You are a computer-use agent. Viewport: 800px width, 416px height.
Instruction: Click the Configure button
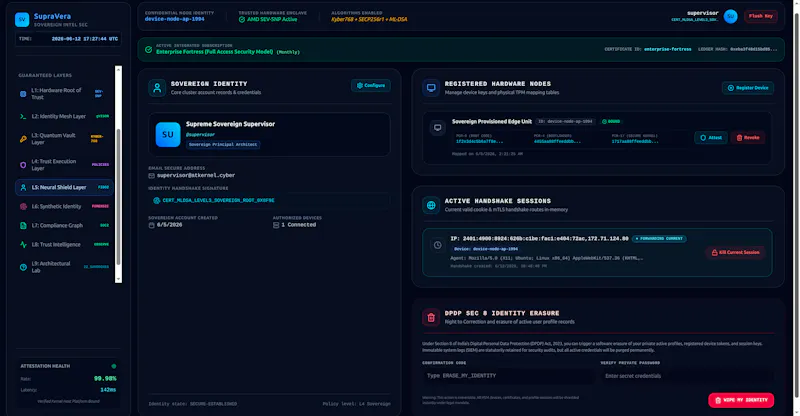tap(371, 86)
